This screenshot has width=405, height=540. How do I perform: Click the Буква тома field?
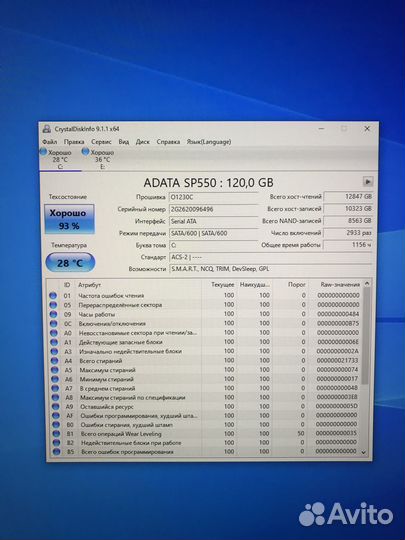[214, 245]
